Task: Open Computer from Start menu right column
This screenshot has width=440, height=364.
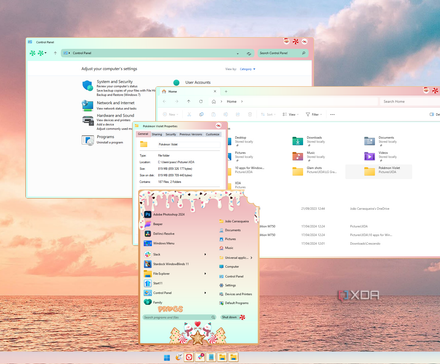Action: 229,267
